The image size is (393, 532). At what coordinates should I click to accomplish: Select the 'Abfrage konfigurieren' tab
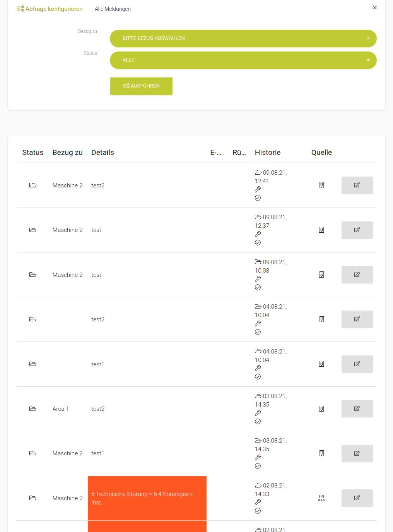(x=50, y=9)
